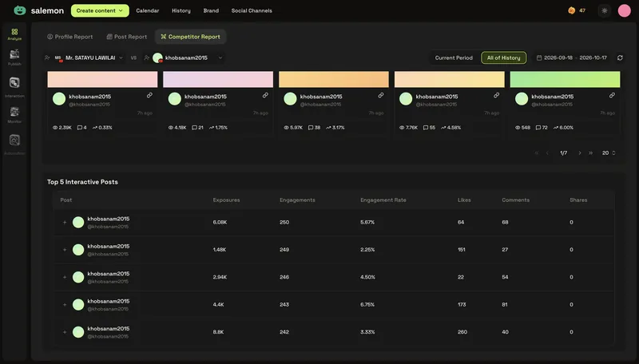Open the Automation section in sidebar
Image resolution: width=639 pixels, height=364 pixels.
(x=14, y=144)
